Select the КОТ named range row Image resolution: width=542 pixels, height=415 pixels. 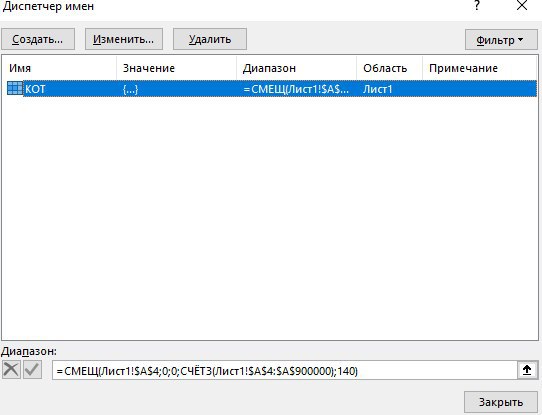[x=272, y=89]
